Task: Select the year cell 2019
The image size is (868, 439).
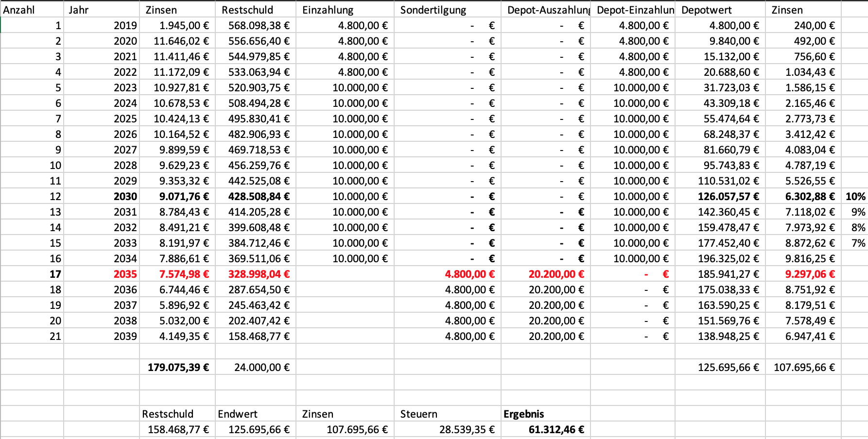Action: (102, 25)
